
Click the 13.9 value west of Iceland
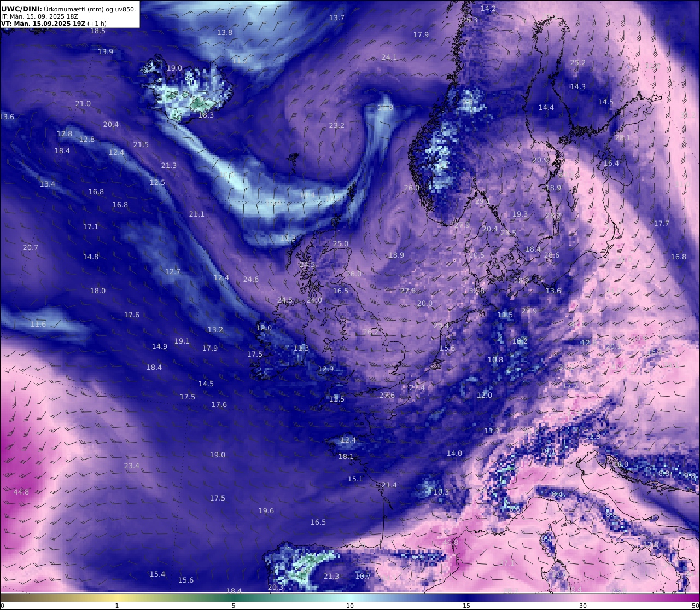[x=105, y=51]
